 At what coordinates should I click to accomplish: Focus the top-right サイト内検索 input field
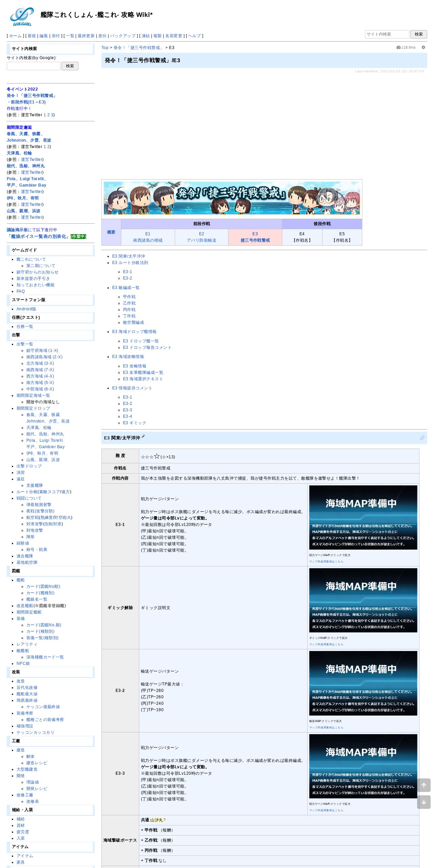pyautogui.click(x=387, y=34)
